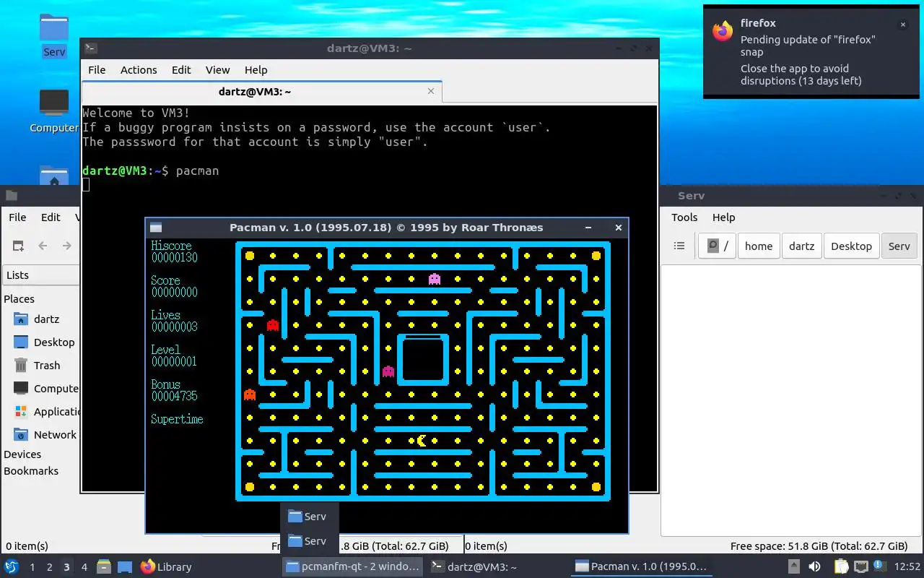Click the Pacman taskbar button
Screen dimensions: 924x578
[642, 567]
